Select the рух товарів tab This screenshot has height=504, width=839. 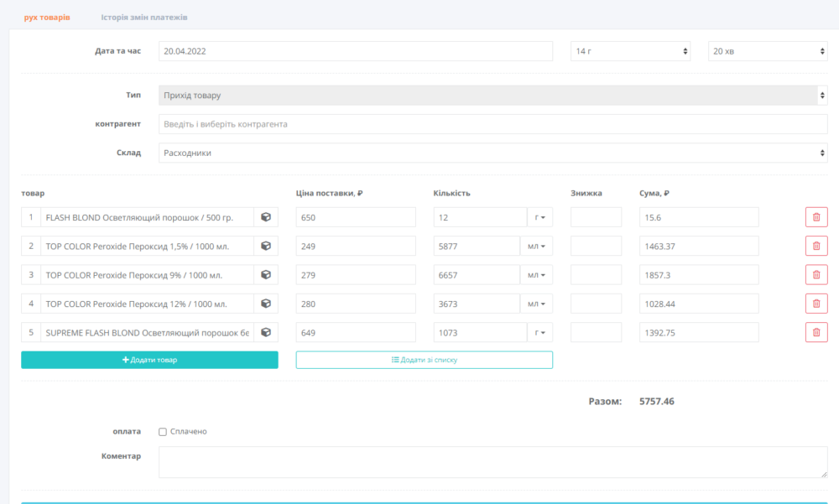47,17
